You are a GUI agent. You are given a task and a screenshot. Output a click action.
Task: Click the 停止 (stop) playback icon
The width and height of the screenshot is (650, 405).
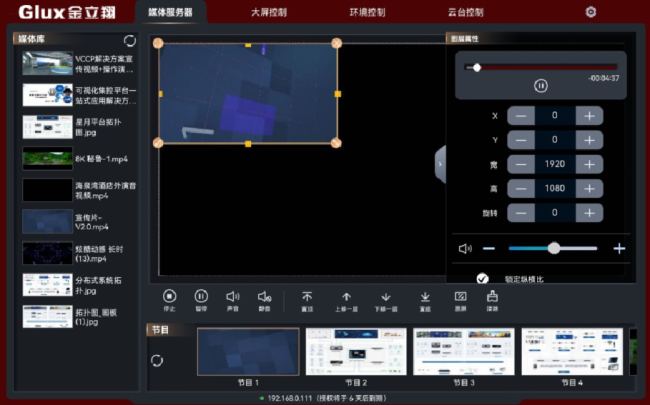(169, 296)
